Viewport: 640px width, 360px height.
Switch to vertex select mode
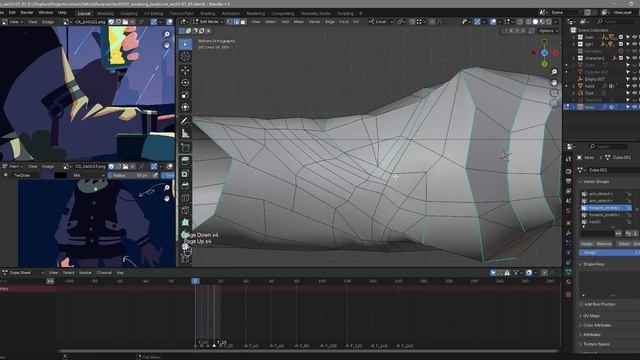click(229, 22)
